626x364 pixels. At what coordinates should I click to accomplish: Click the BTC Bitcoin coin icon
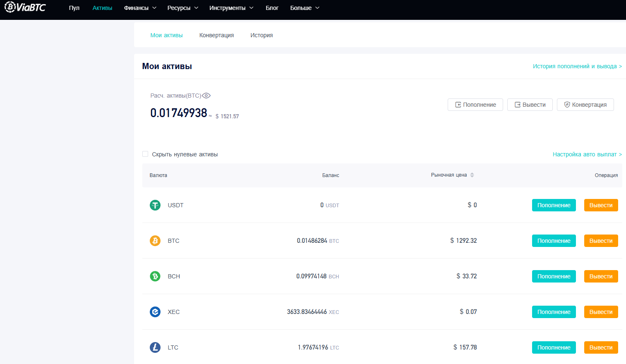[x=155, y=241]
